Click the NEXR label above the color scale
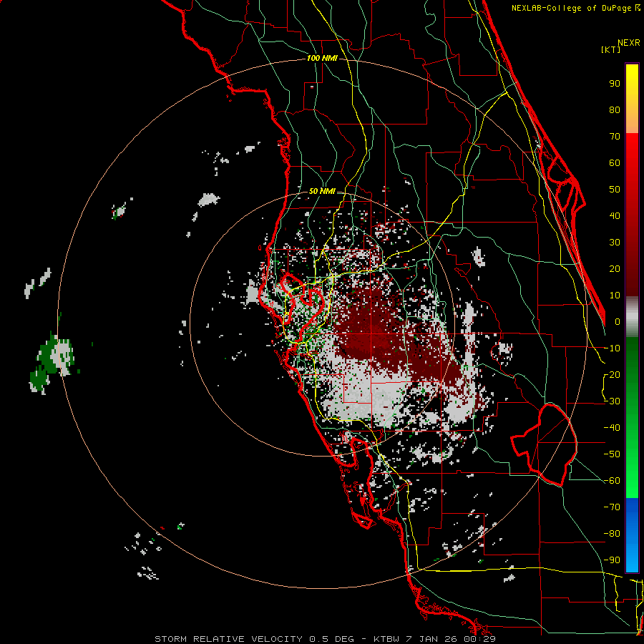Screen dimensions: 644x644 [x=629, y=43]
